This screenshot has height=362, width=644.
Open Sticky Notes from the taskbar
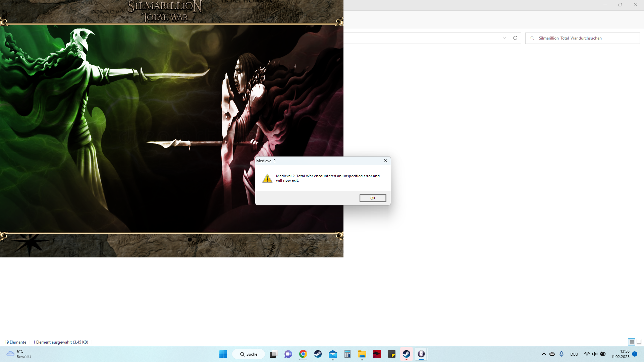point(391,354)
